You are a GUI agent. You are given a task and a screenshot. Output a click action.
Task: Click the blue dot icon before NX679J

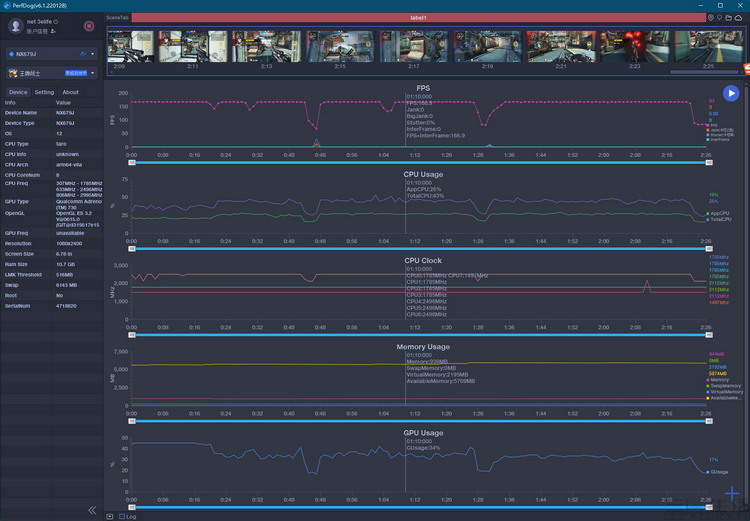[x=11, y=54]
